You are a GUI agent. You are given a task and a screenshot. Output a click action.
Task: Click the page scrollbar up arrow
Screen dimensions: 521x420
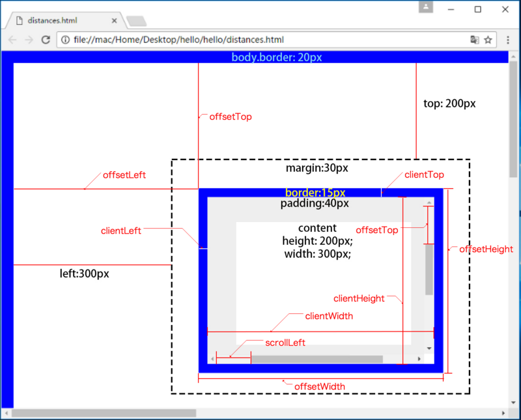513,57
